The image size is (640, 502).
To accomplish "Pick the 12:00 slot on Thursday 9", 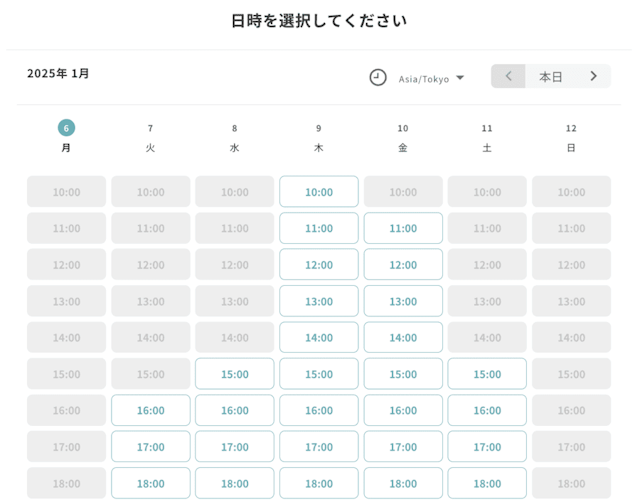I will (319, 264).
